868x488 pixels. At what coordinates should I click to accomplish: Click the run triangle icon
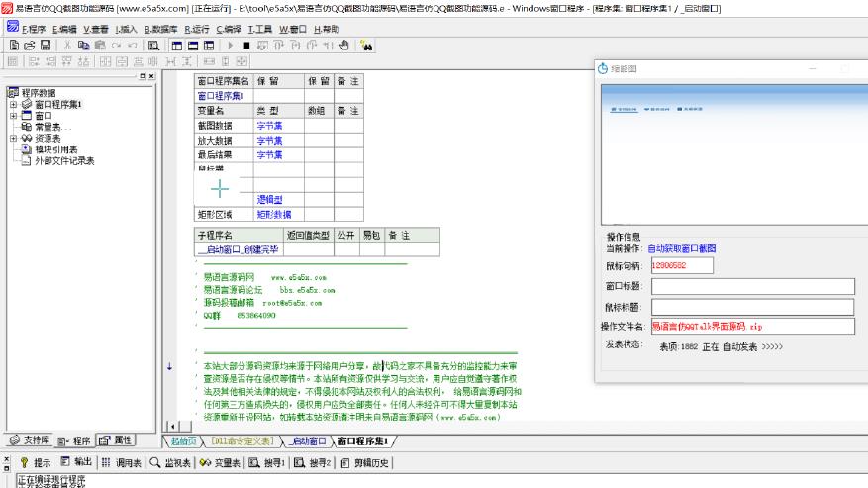click(231, 46)
